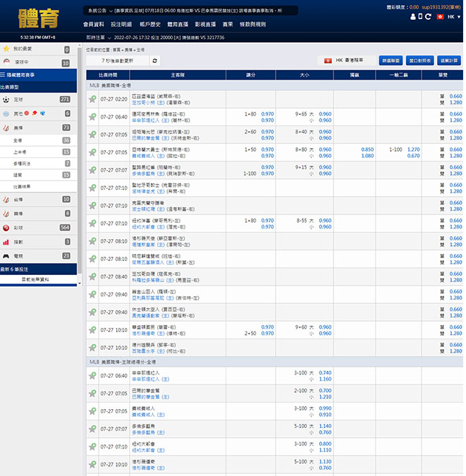This screenshot has width=466, height=476.
Task: Click the 體育 gold logo
Action: click(39, 18)
